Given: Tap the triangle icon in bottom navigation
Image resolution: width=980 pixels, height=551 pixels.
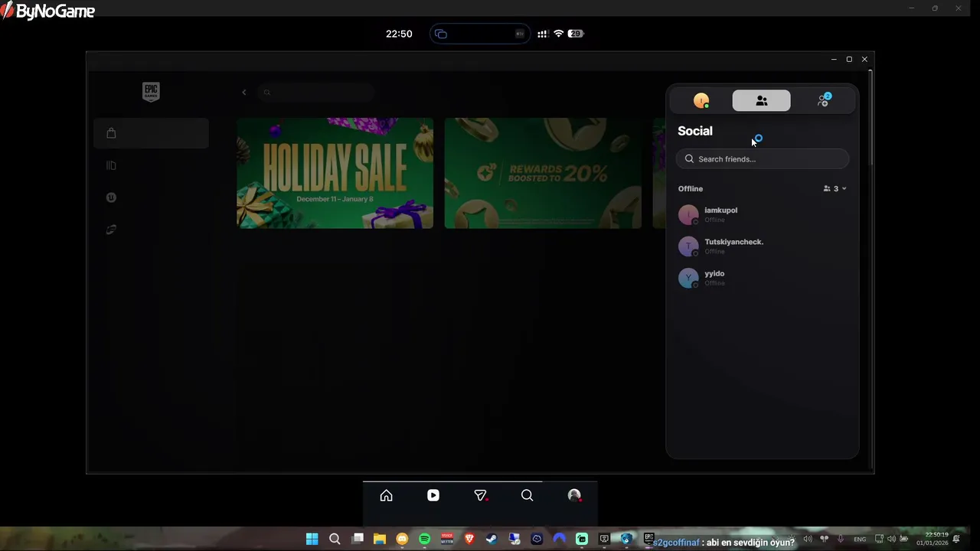Looking at the screenshot, I should click(480, 496).
